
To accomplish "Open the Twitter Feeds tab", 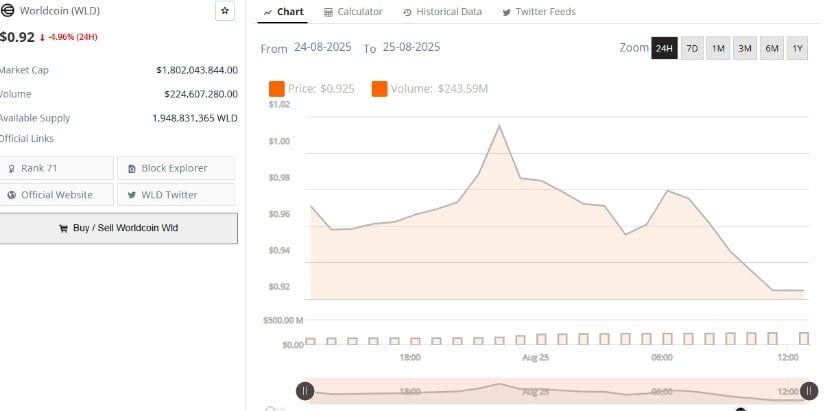I will (x=539, y=12).
